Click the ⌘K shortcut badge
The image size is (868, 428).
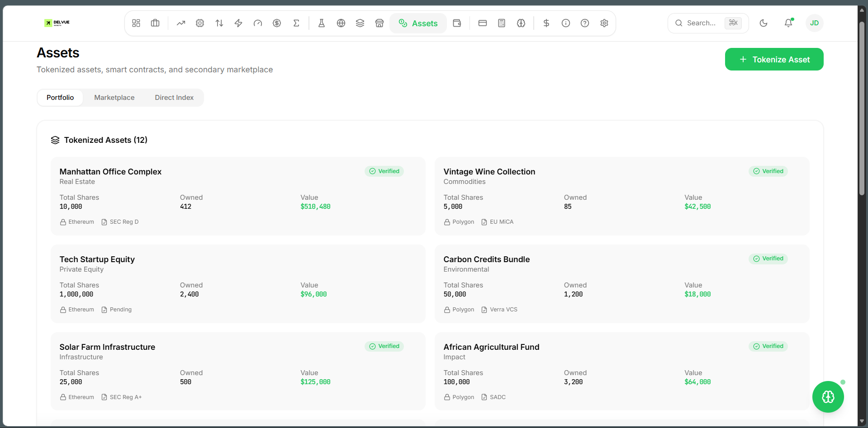(x=733, y=23)
